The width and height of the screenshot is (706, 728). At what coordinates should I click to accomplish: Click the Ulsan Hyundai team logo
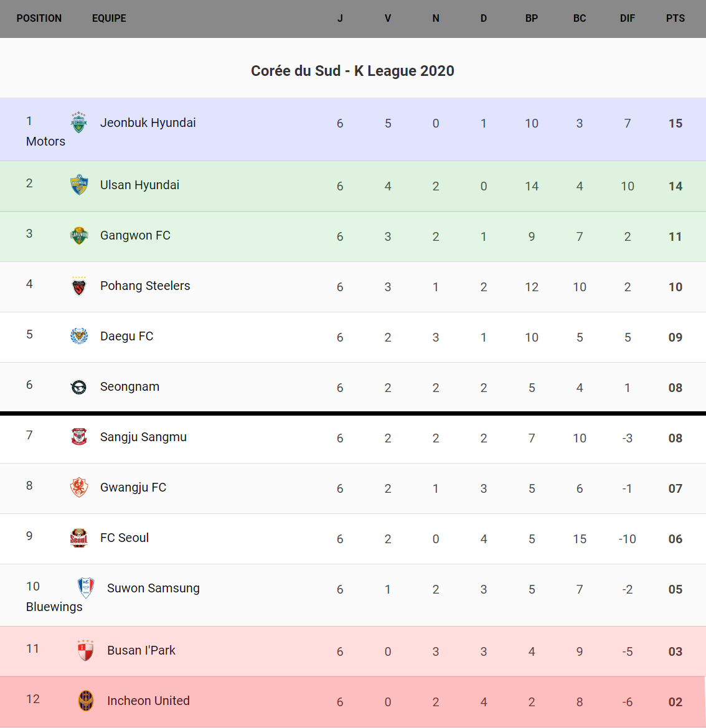[x=79, y=185]
